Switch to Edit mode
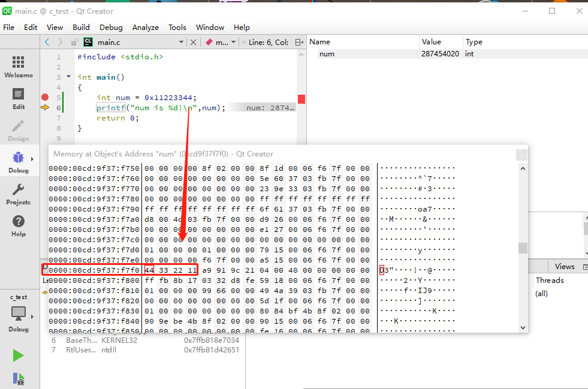The image size is (588, 389). coord(19,99)
